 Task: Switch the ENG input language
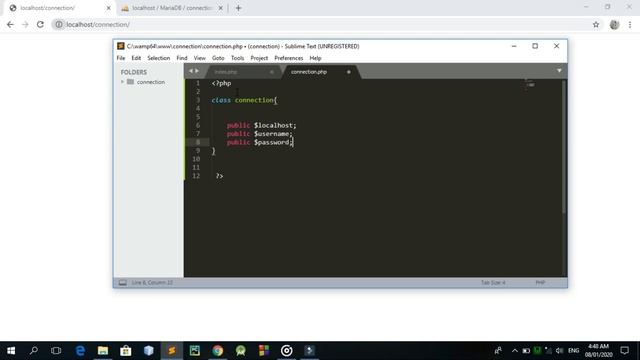573,351
